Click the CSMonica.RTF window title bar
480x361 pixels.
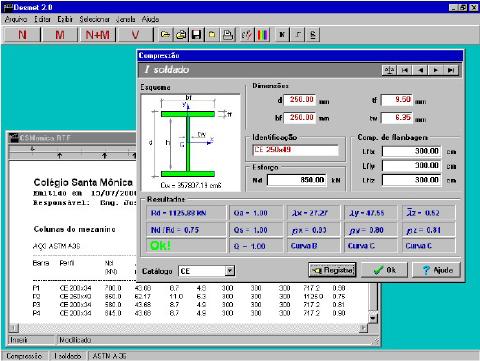[x=72, y=138]
